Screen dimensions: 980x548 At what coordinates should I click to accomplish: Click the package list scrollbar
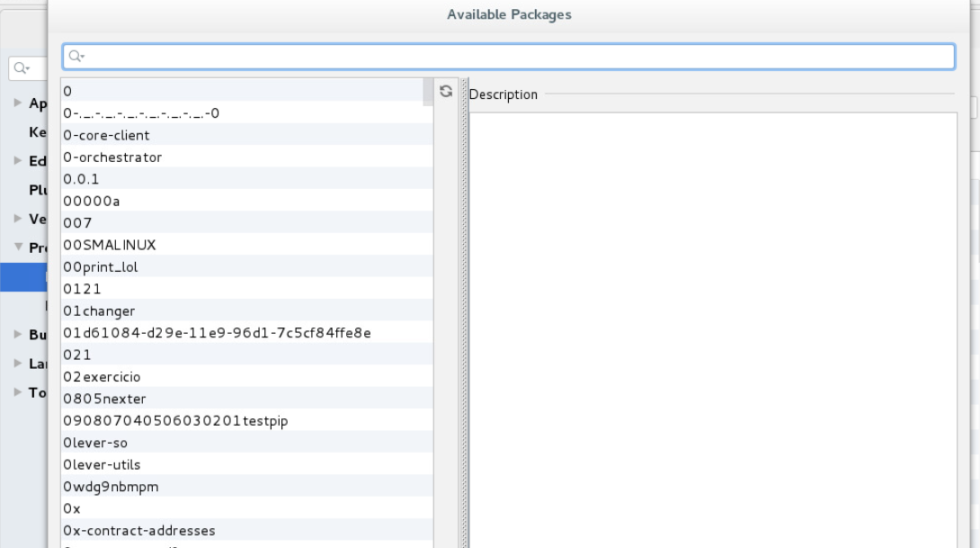tap(428, 92)
